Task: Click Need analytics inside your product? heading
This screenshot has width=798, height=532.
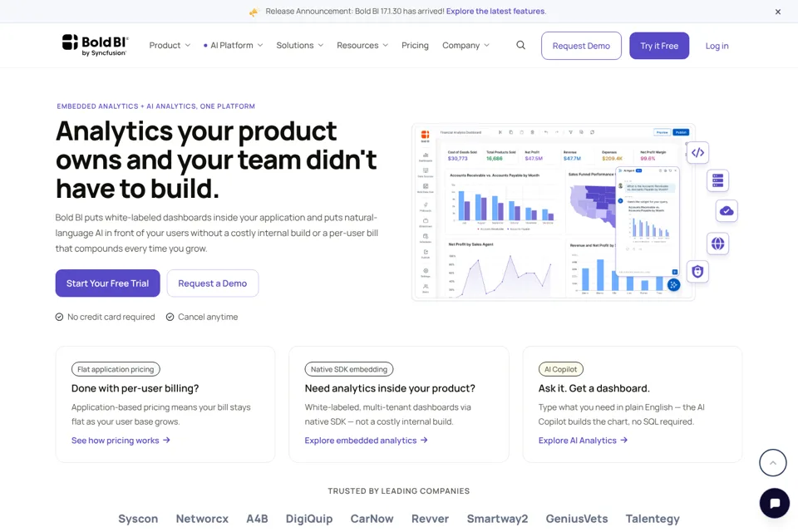Action: point(390,388)
